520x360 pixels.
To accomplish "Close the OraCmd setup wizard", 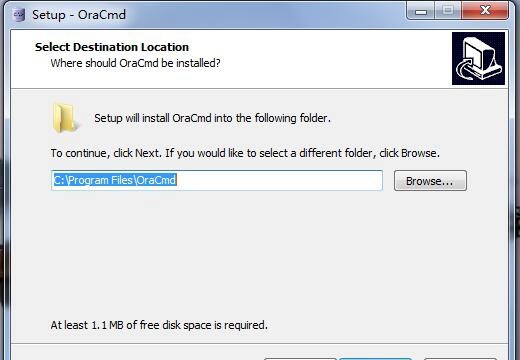I will 485,11.
